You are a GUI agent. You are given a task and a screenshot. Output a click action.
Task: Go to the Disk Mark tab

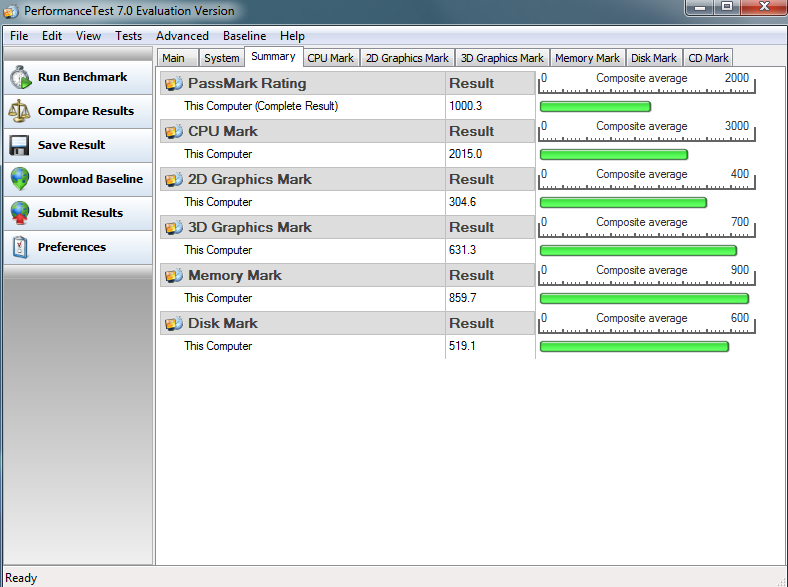point(654,58)
